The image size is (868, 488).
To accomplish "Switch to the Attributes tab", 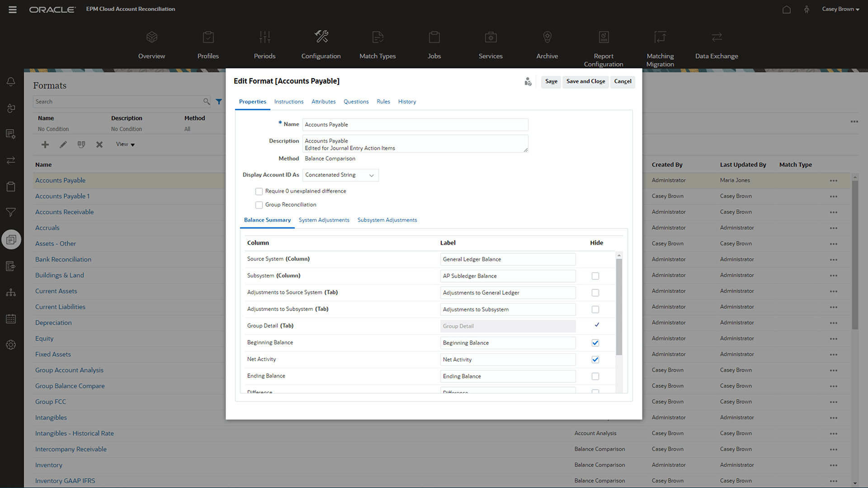I will 323,102.
